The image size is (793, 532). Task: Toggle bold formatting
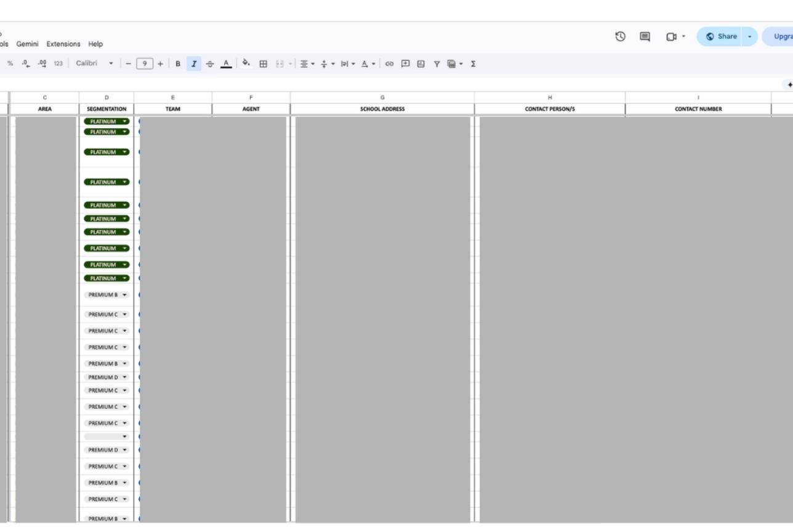tap(178, 63)
